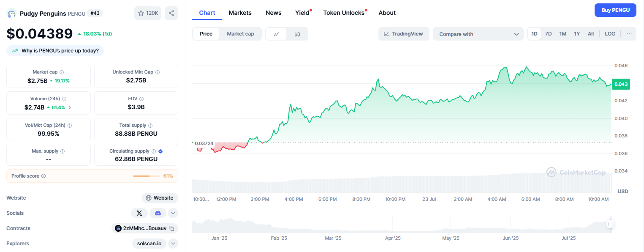
Task: Open the X (Twitter) social link
Action: tap(139, 213)
